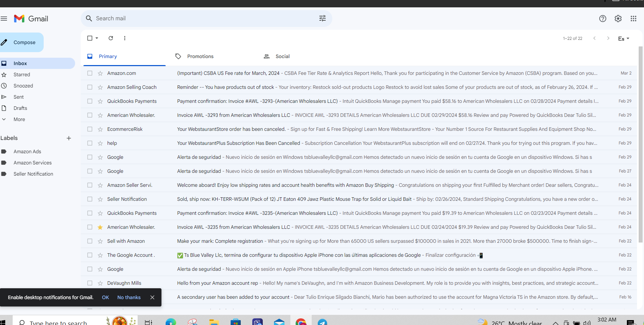The image size is (644, 325).
Task: Go to older messages arrow
Action: 608,38
